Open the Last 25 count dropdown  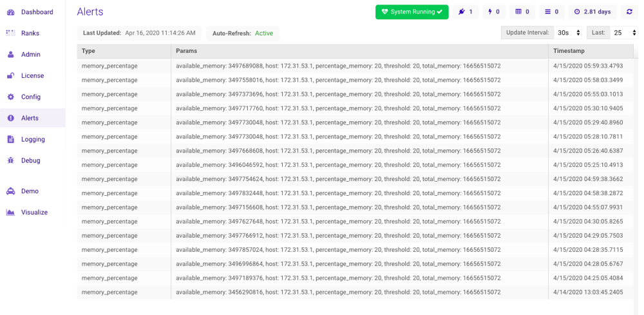pos(624,33)
